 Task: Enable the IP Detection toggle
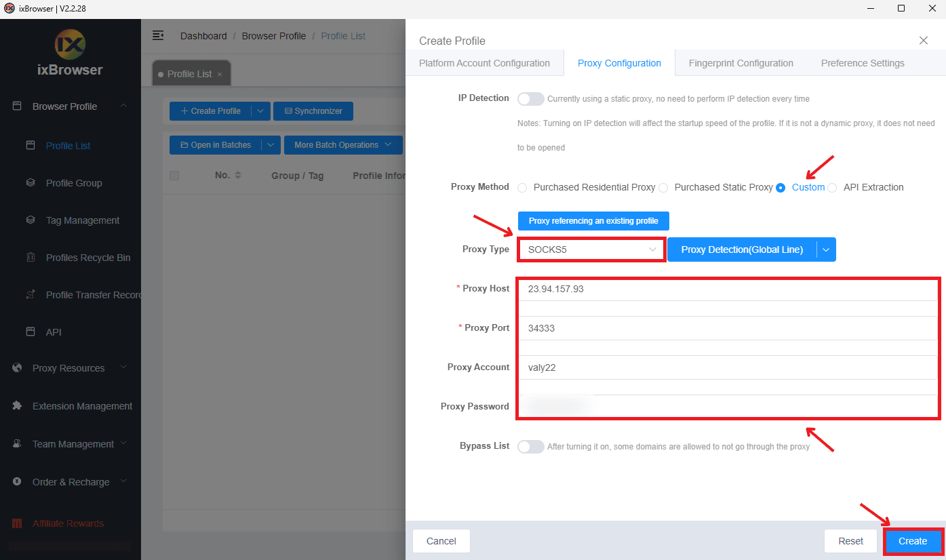531,98
